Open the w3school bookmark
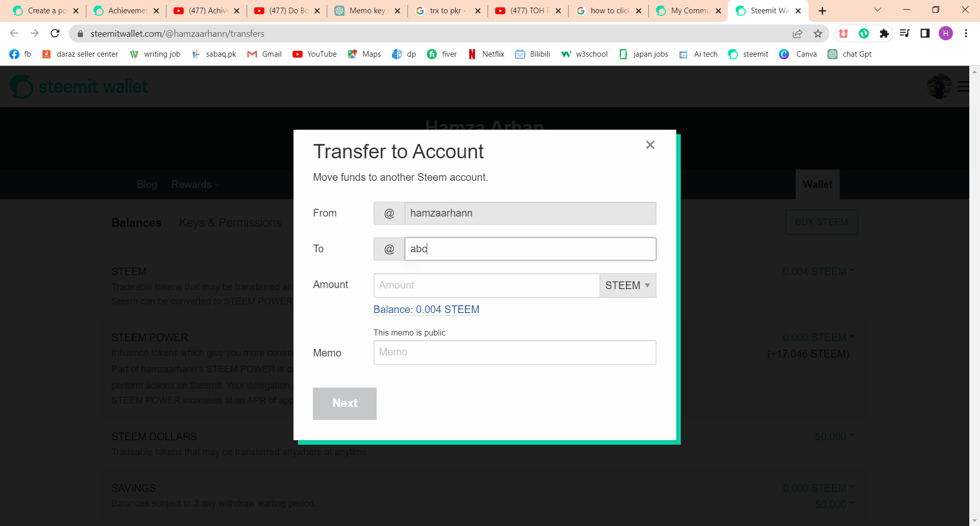The height and width of the screenshot is (526, 980). (584, 54)
